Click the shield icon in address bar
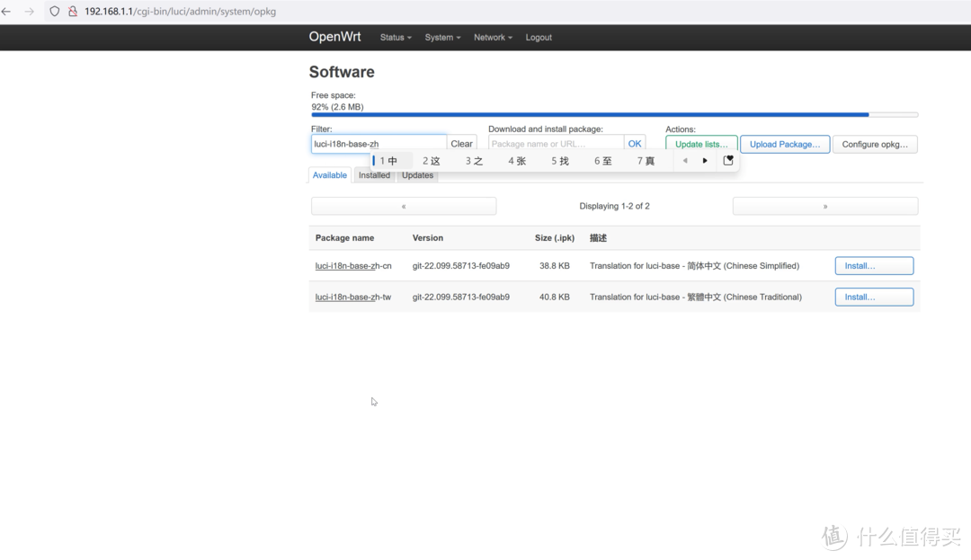 pos(55,12)
